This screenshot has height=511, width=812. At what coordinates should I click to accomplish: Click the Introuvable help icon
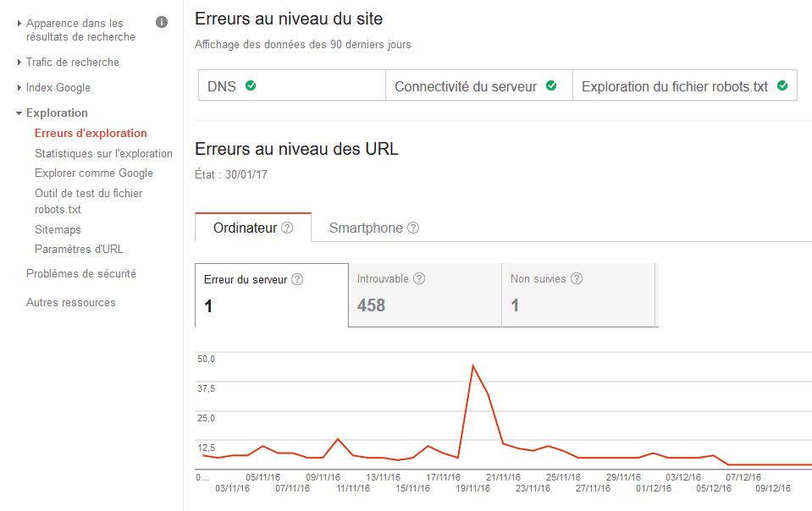point(419,277)
